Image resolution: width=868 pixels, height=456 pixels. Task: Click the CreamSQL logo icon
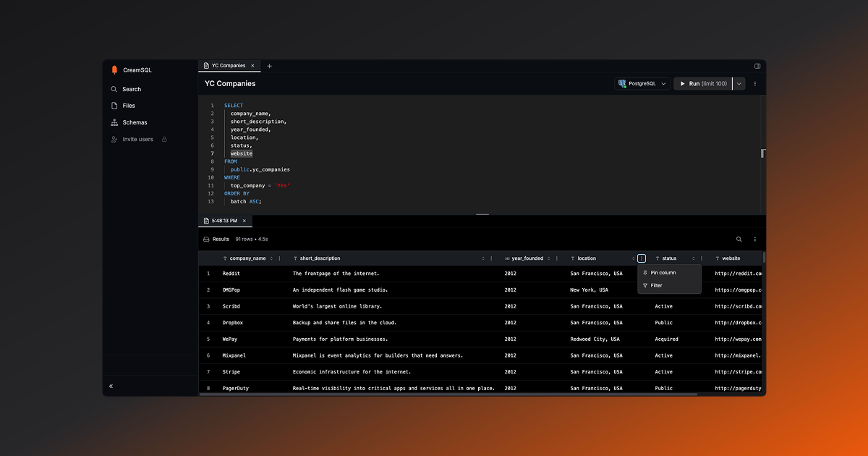pos(114,70)
